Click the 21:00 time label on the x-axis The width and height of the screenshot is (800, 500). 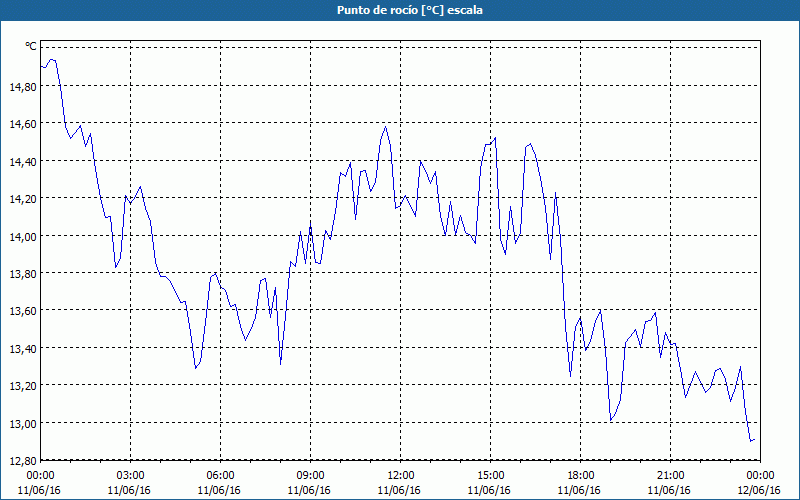[670, 476]
